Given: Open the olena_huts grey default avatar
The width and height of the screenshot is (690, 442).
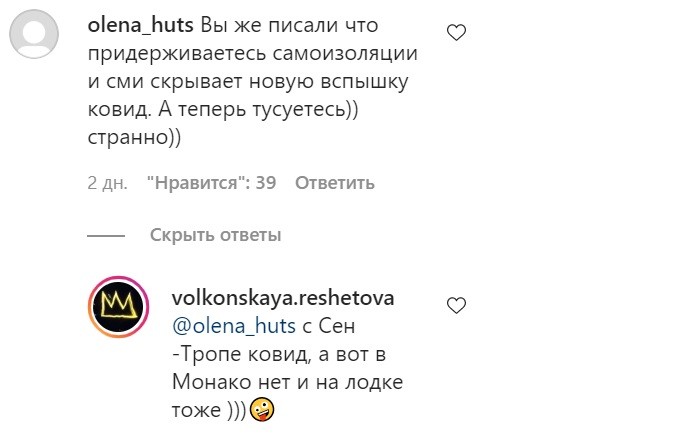Looking at the screenshot, I should (34, 34).
